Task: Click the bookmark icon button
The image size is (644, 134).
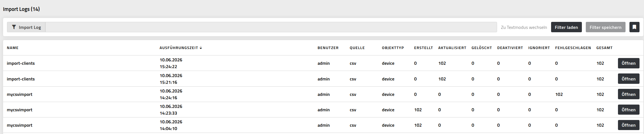Action: [x=634, y=27]
